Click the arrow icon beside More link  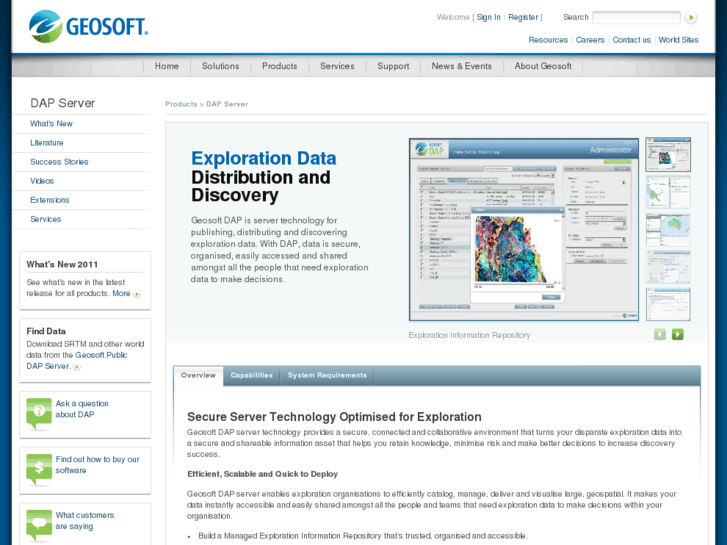click(137, 294)
